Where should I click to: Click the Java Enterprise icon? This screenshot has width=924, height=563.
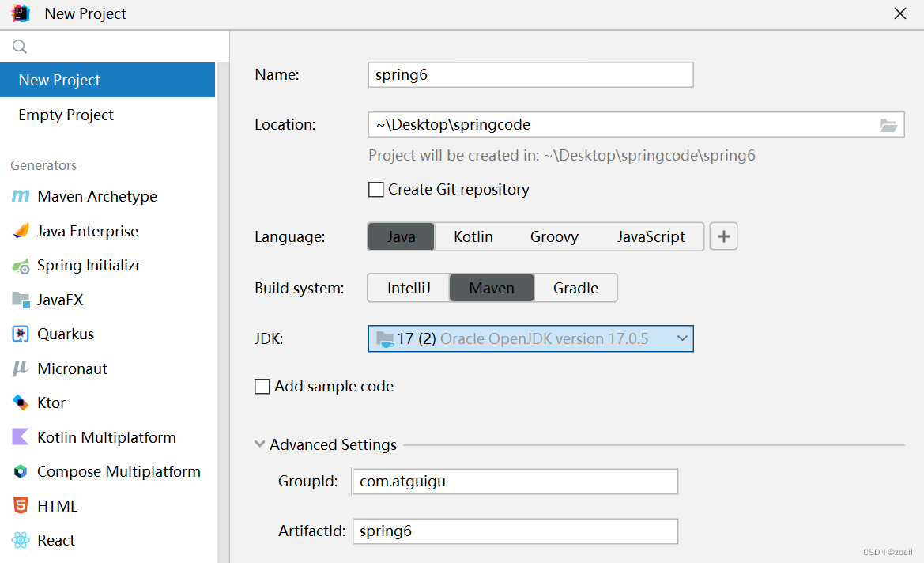click(x=21, y=231)
